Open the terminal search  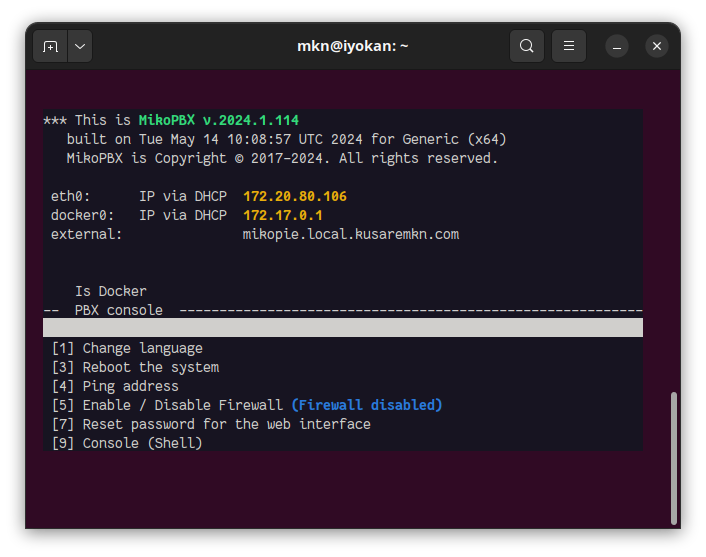click(526, 46)
